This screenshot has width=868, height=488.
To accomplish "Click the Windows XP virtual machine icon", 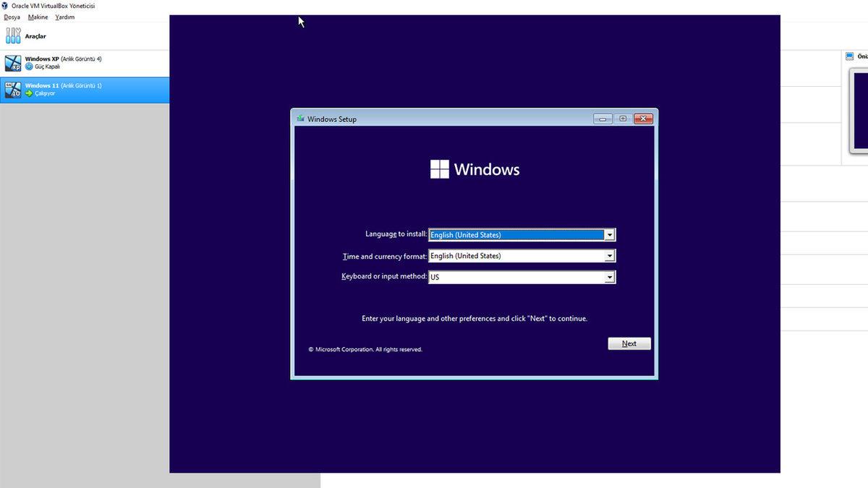I will pos(12,62).
